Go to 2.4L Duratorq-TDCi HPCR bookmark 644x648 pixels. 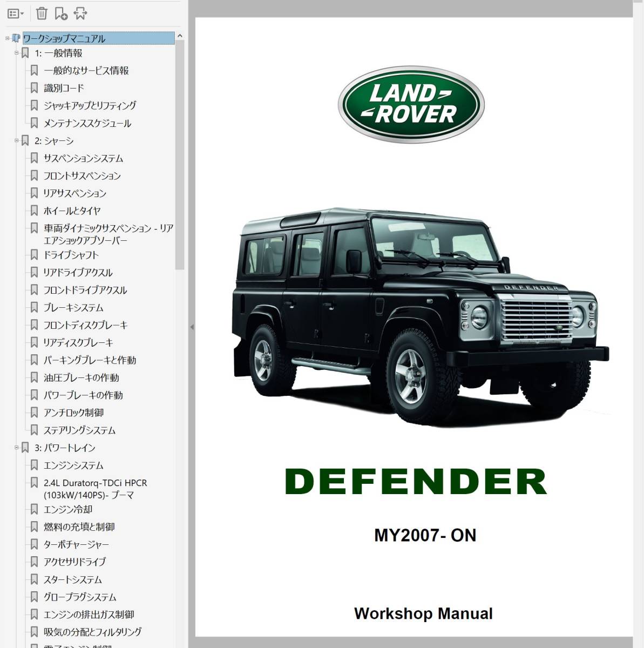(x=96, y=489)
